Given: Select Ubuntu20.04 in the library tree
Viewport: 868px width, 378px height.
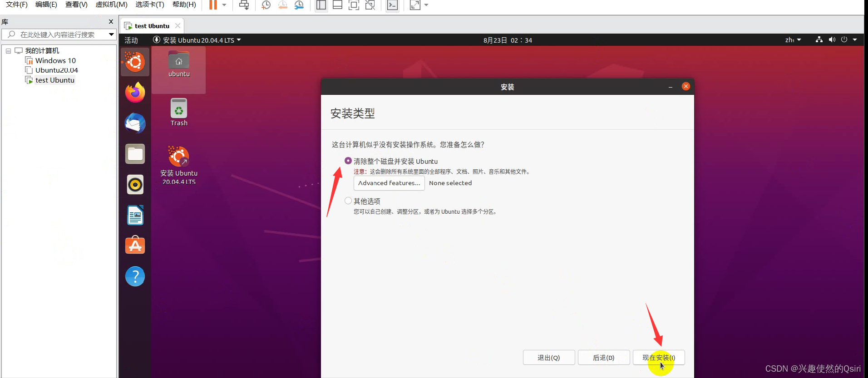Looking at the screenshot, I should tap(57, 70).
